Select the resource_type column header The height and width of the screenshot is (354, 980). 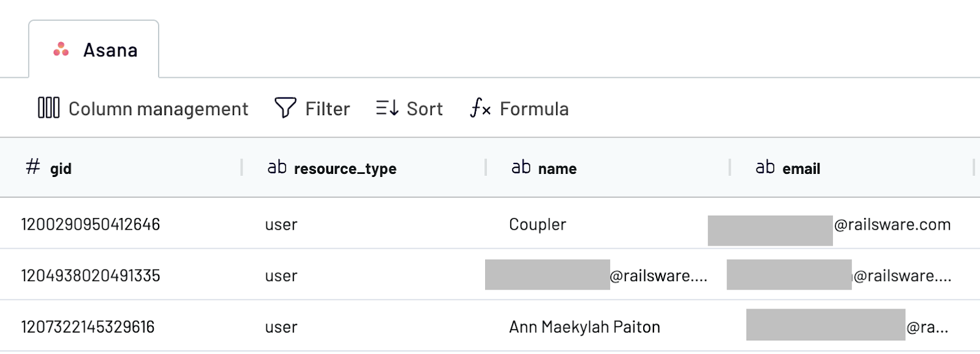coord(345,168)
